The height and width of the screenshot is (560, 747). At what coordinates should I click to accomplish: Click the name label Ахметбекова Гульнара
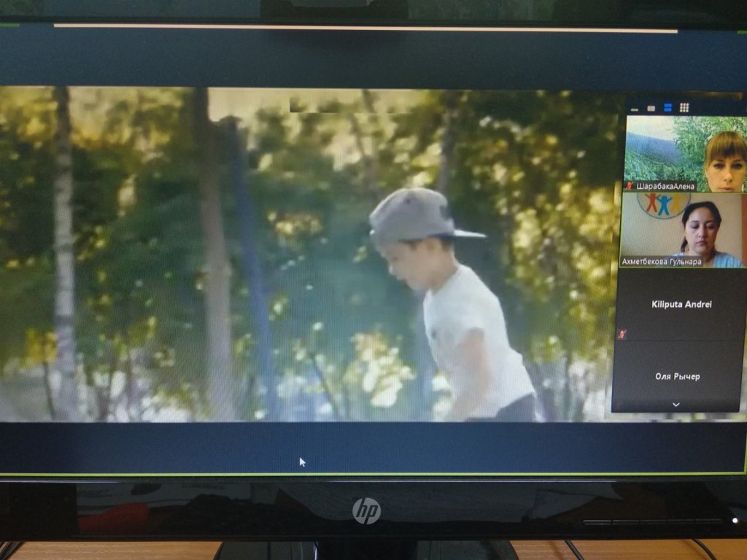(661, 262)
